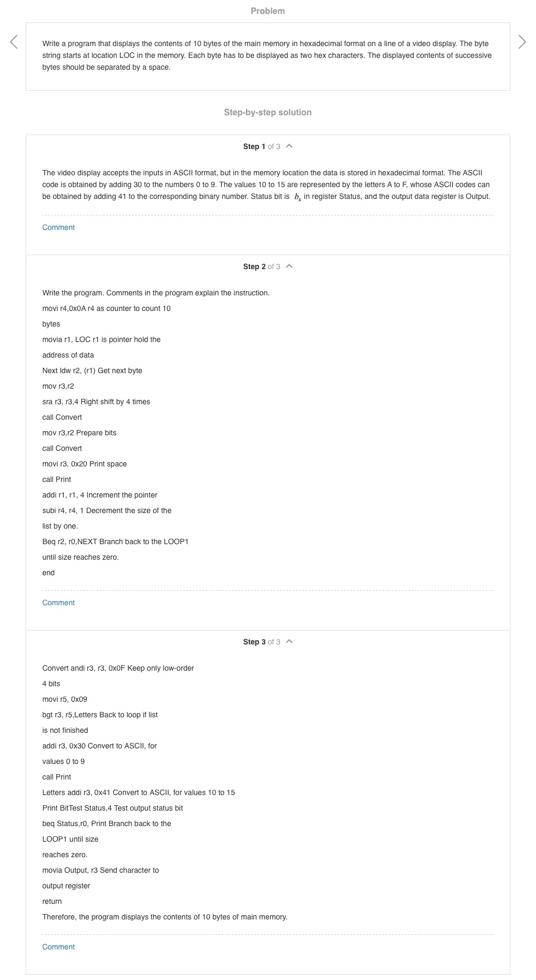The image size is (536, 980).
Task: Click the "Step 1 of 3" header label
Action: [x=261, y=146]
